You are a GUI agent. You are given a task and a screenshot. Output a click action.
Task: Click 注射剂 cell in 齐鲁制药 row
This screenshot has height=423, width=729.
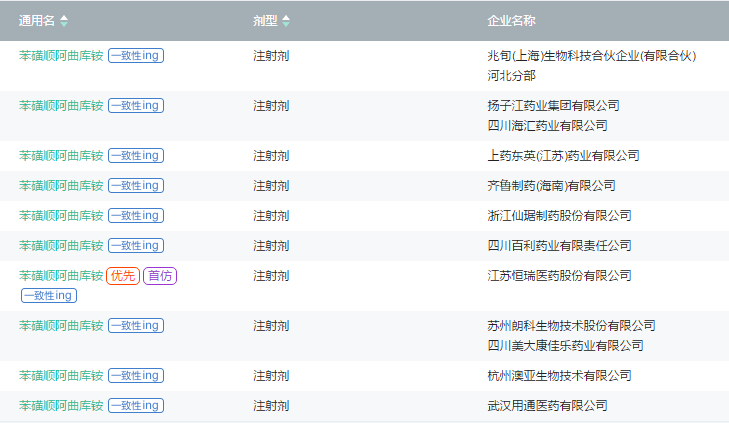pos(271,186)
